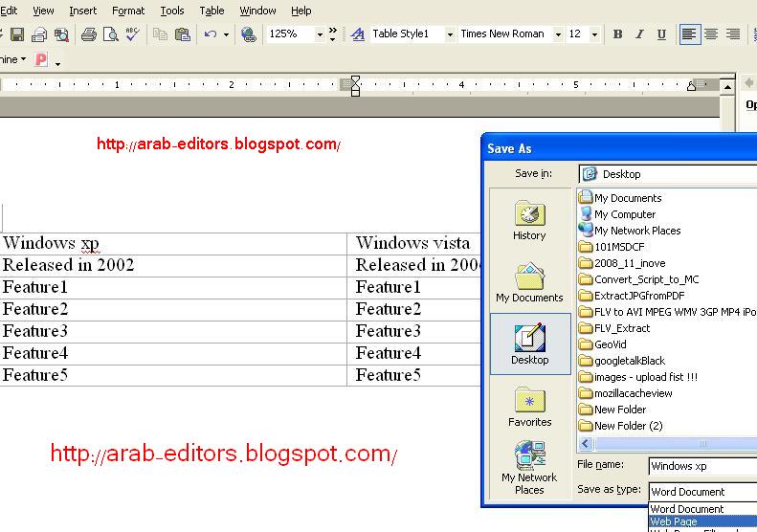Select the mozillacacheview folder
Viewport: 757px width, 532px height.
626,393
